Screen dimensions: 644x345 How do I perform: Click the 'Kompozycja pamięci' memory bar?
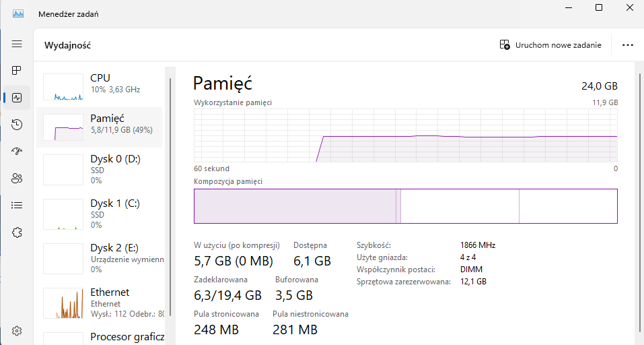click(x=405, y=206)
